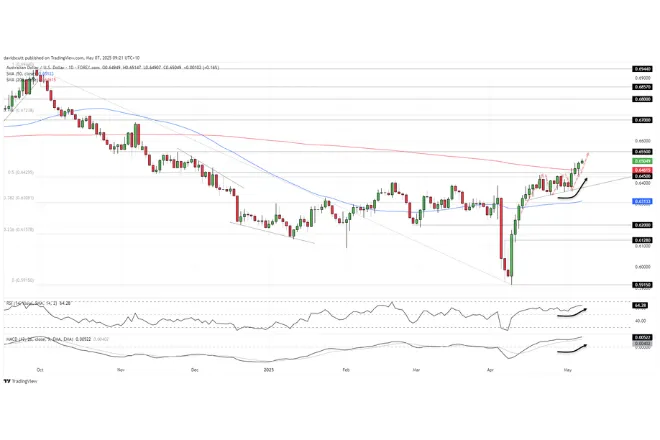Viewport: 660px width, 440px height.
Task: Click the 0.236 Fibonacci level label
Action: click(19, 230)
